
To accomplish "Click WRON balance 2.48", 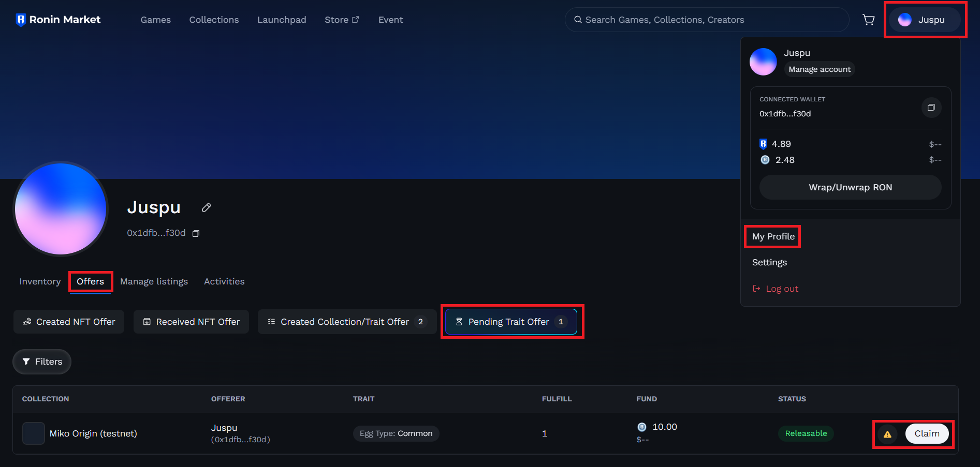I will click(785, 160).
